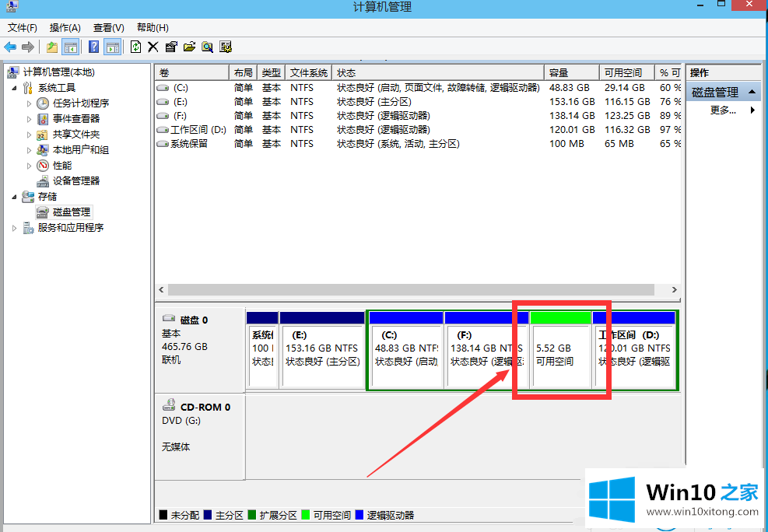This screenshot has width=768, height=532.
Task: Select the 系统保留 100 MB partition block
Action: point(262,351)
